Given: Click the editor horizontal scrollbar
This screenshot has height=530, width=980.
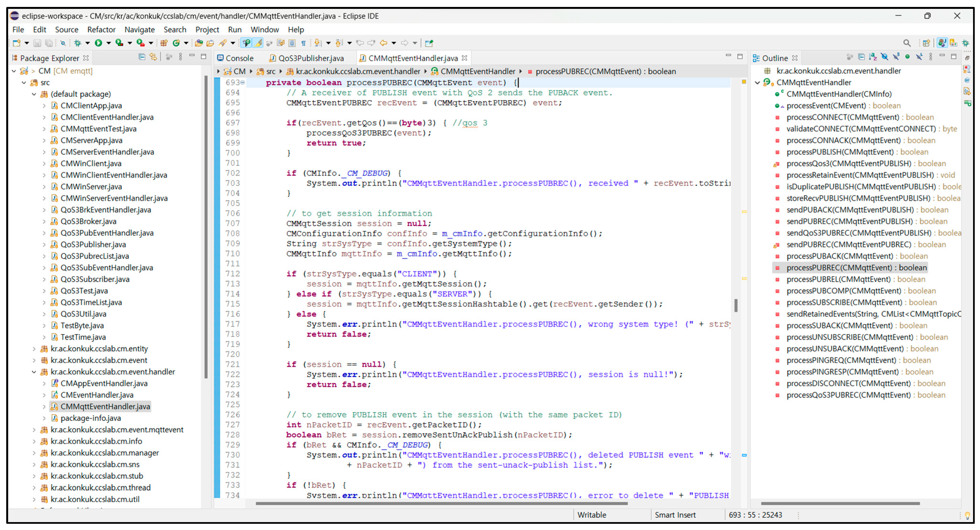Looking at the screenshot, I should click(441, 504).
